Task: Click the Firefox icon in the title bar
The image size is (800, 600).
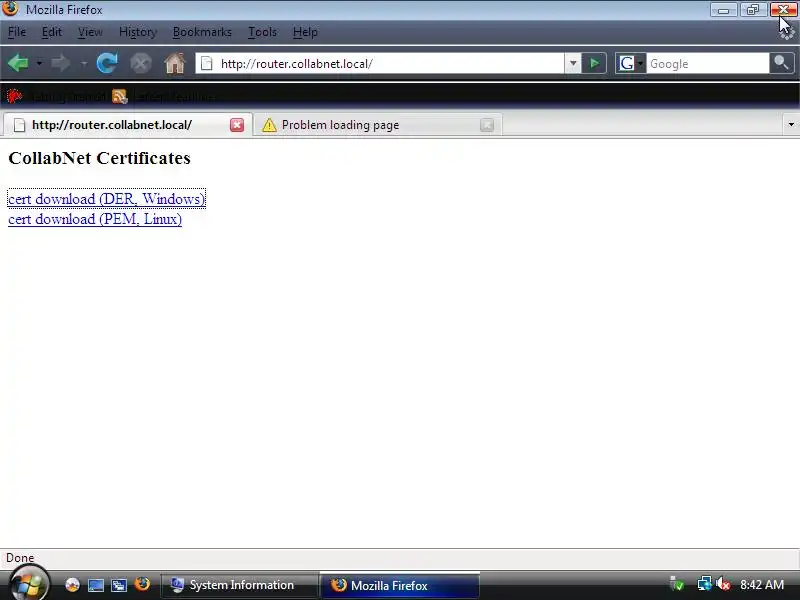Action: point(10,9)
